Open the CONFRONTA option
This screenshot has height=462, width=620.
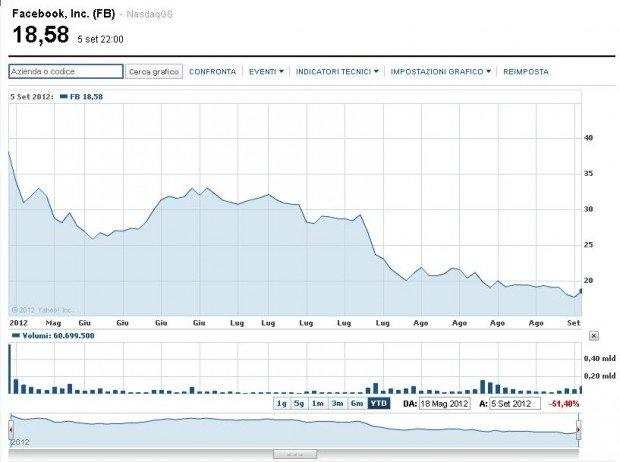[x=212, y=72]
